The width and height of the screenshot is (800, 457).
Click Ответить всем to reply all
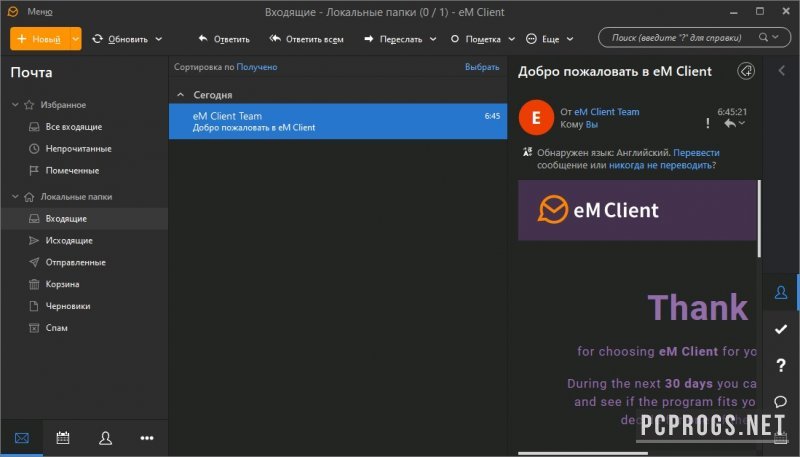(307, 39)
